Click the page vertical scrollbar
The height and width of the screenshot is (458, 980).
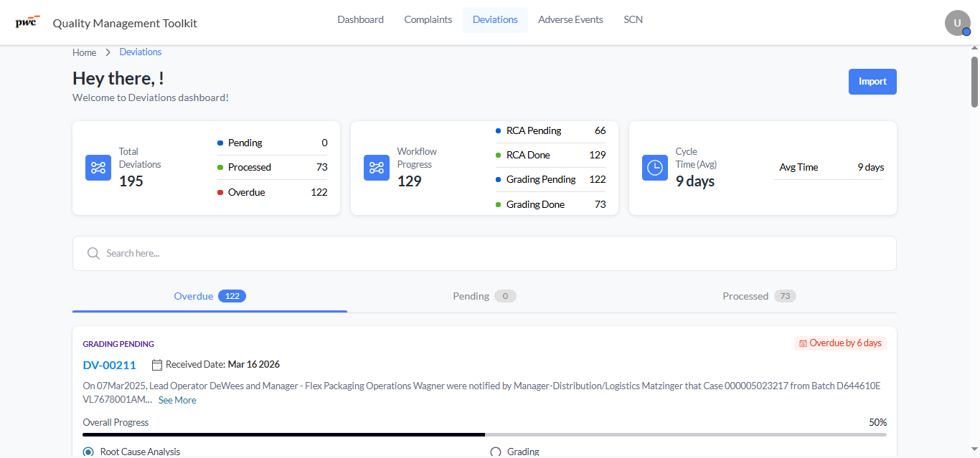pyautogui.click(x=975, y=82)
